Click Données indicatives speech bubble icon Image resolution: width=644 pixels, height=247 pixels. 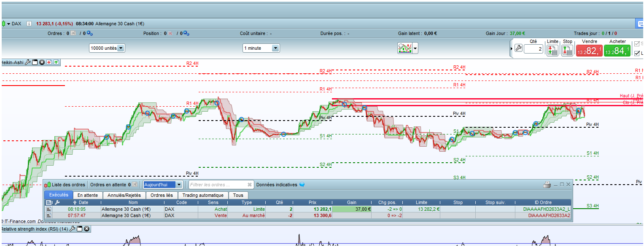click(x=302, y=185)
